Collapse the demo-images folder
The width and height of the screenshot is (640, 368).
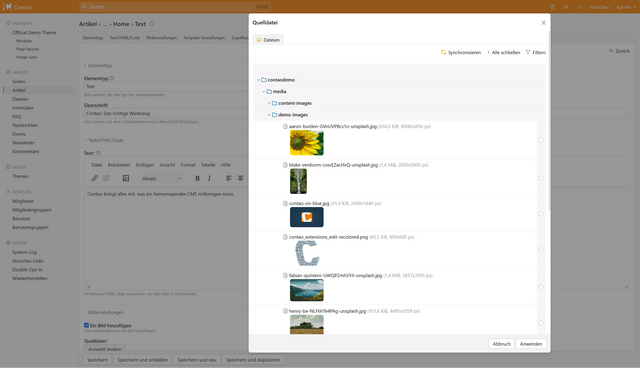[x=269, y=115]
